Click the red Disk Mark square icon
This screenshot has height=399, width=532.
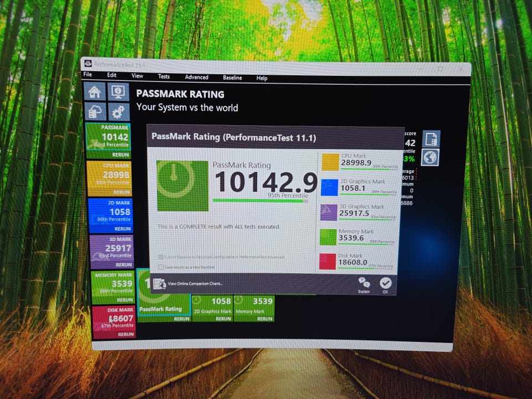point(327,262)
